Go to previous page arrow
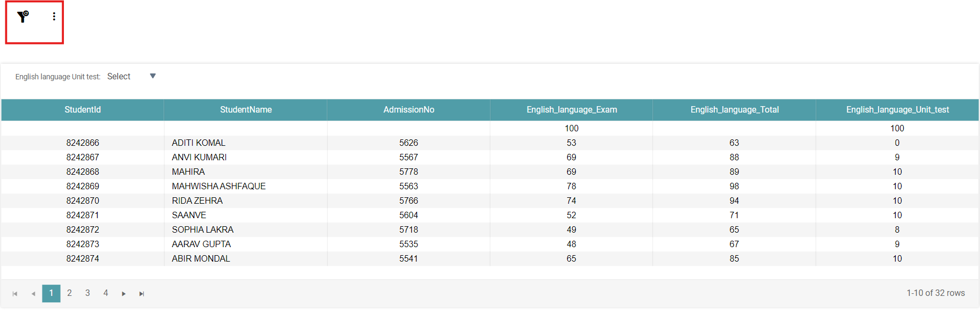This screenshot has width=980, height=312. [x=33, y=294]
